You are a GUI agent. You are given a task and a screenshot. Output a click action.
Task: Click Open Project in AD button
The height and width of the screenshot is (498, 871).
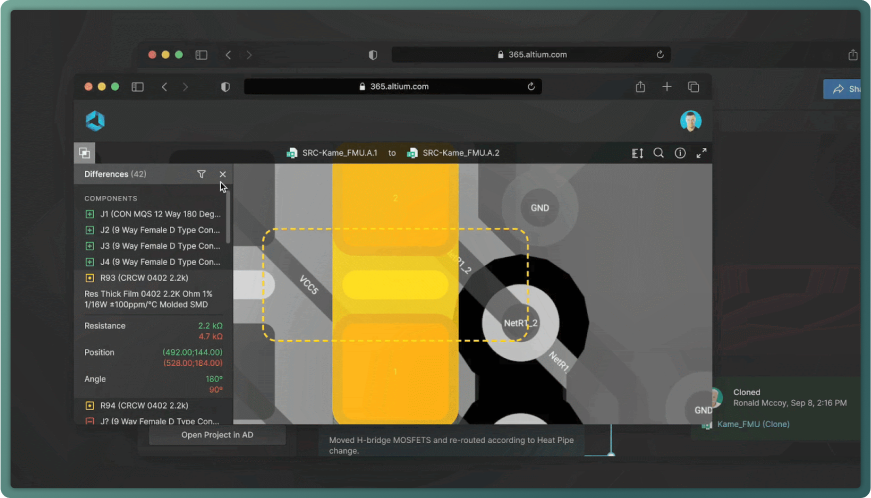click(x=217, y=435)
